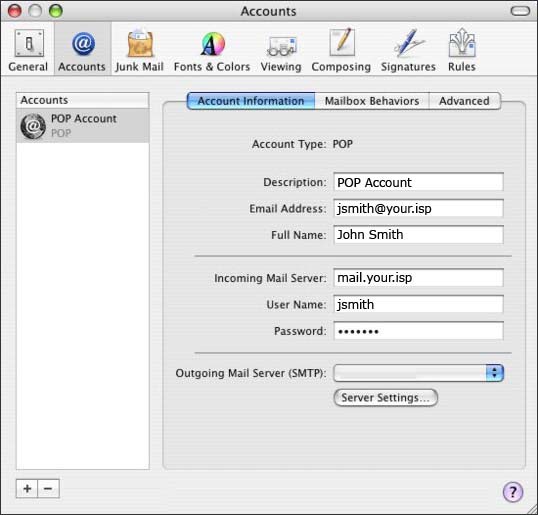Image resolution: width=538 pixels, height=515 pixels.
Task: Click into the Password field
Action: [418, 331]
